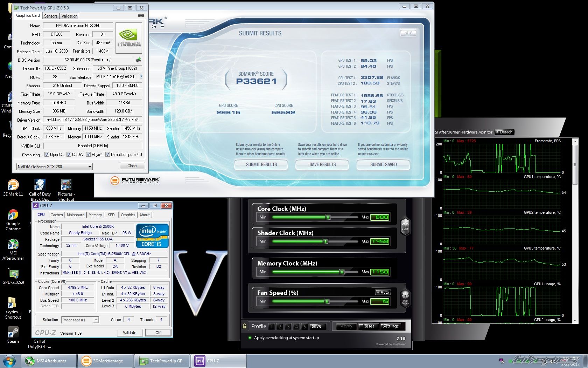Open Google Chrome desktop icon
Image resolution: width=588 pixels, height=368 pixels.
[x=13, y=219]
